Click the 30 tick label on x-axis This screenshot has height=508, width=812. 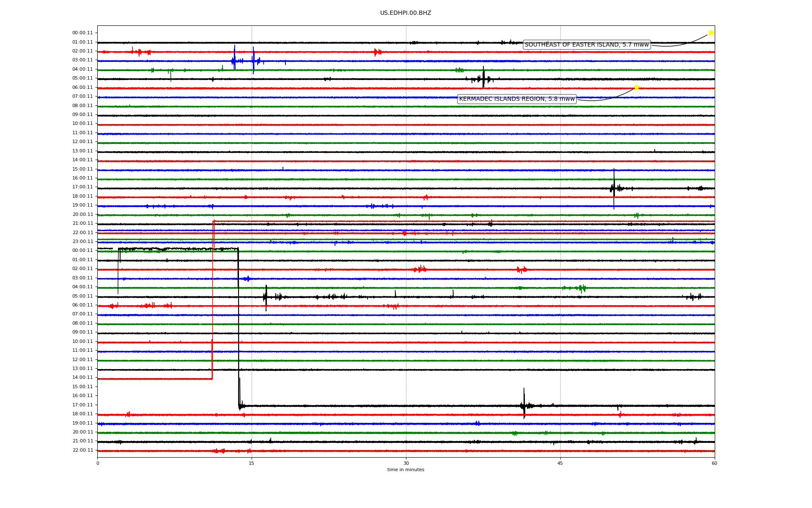406,463
